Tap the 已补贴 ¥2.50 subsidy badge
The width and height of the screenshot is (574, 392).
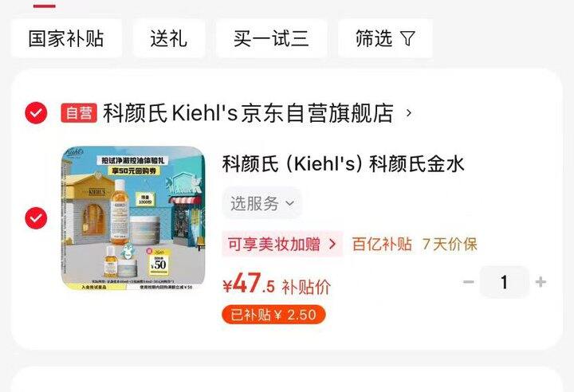273,315
